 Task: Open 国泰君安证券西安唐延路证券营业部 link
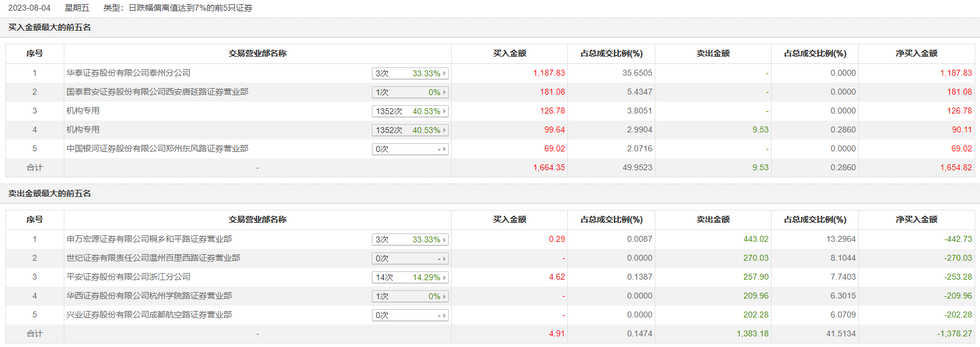point(157,92)
